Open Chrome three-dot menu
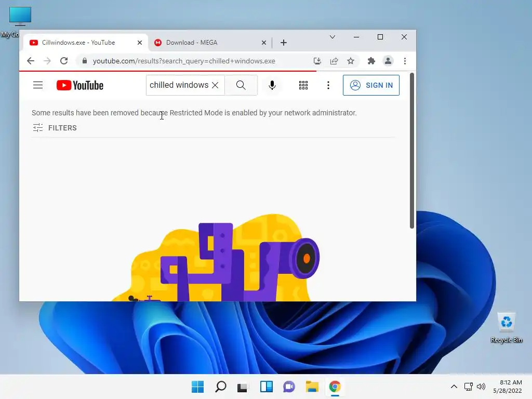The height and width of the screenshot is (399, 532). [405, 61]
